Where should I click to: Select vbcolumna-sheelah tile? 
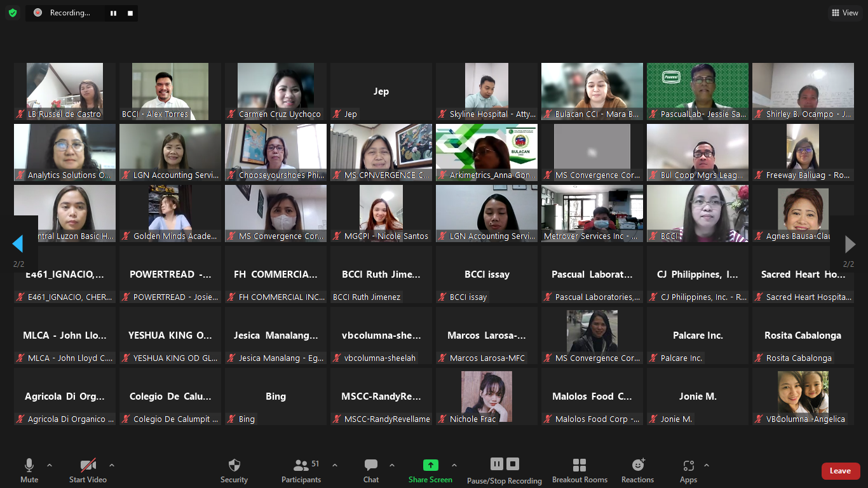pyautogui.click(x=381, y=335)
